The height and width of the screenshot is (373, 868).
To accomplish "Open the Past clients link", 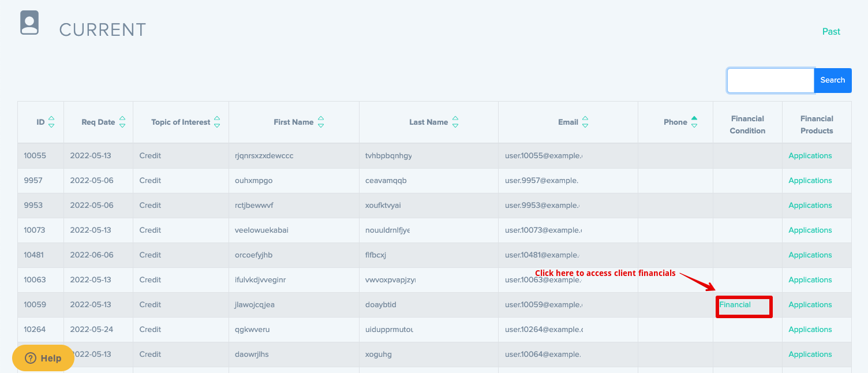I will click(x=831, y=31).
